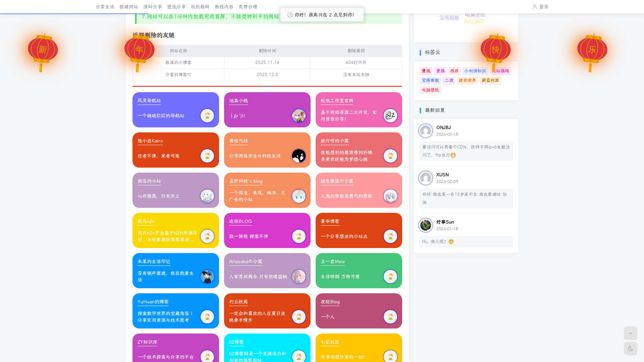Image resolution: width=644 pixels, height=362 pixels.
Task: Click the 好事Sun commenter avatar
Action: tap(425, 225)
